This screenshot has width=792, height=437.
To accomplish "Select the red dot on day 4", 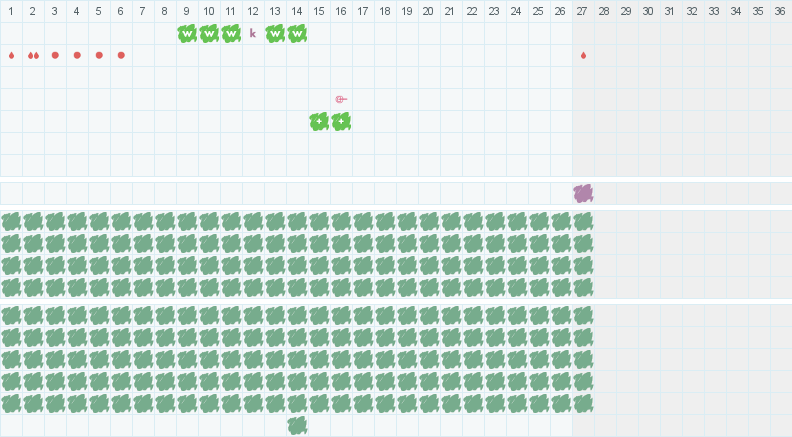I will [77, 55].
